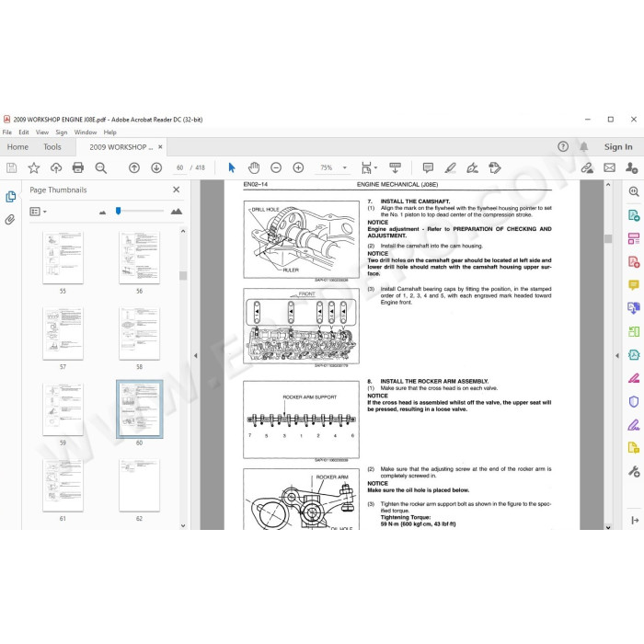Close the Page Thumbnails panel
The height and width of the screenshot is (644, 644).
point(177,190)
